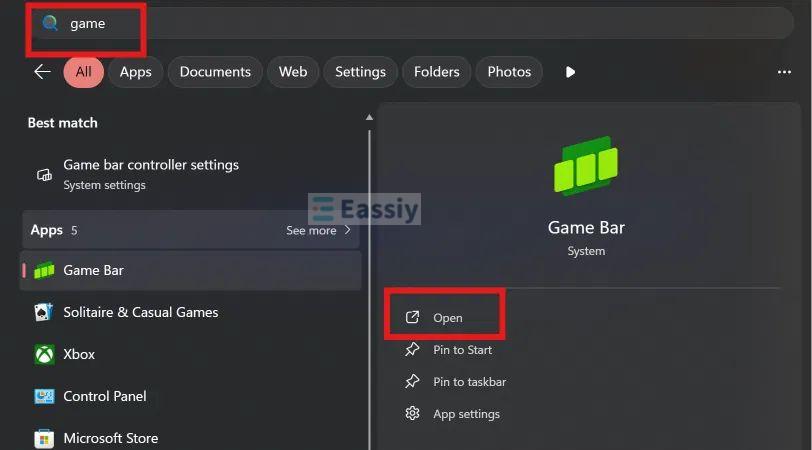The width and height of the screenshot is (812, 450).
Task: Click the App settings gear icon
Action: tap(412, 413)
